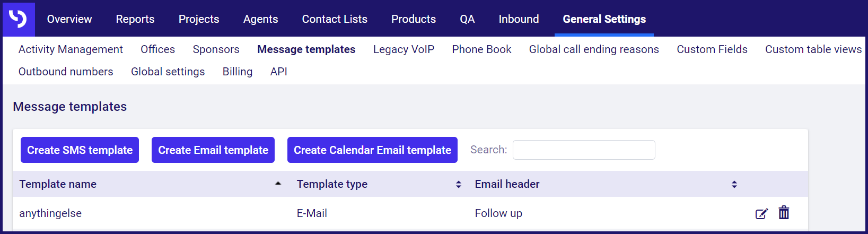
Task: Open Global call ending reasons
Action: (594, 49)
